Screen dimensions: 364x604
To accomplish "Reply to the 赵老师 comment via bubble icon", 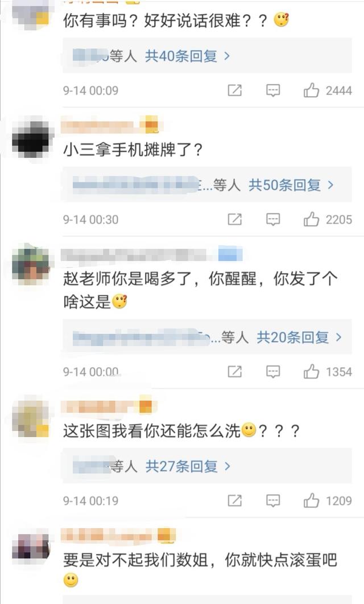I will (273, 372).
